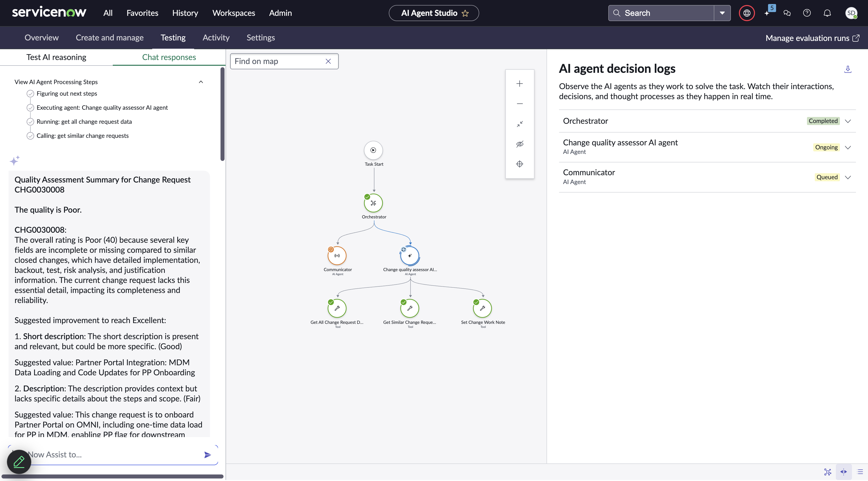The width and height of the screenshot is (868, 481).
Task: Click 'Calling: get similar change requests' step
Action: tap(83, 136)
